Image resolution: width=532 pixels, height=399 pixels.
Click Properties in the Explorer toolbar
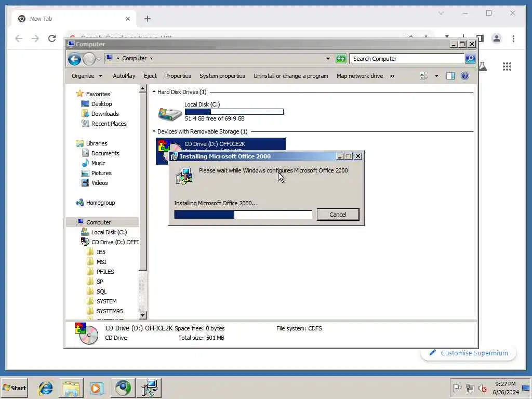pyautogui.click(x=178, y=76)
